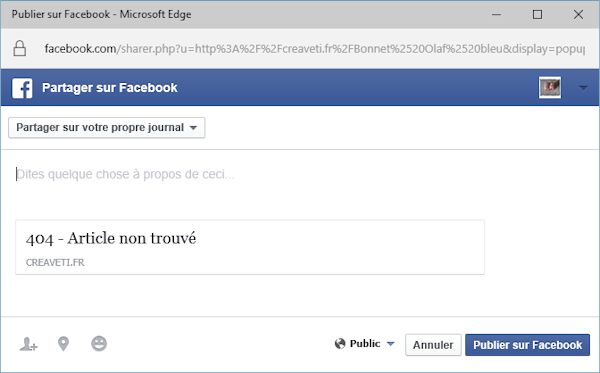This screenshot has height=373, width=600.
Task: Click the location pin icon
Action: [x=64, y=344]
